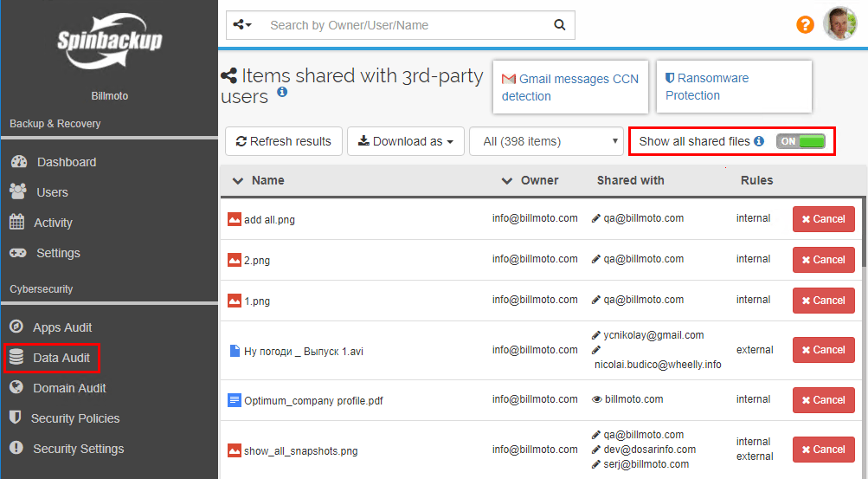The width and height of the screenshot is (868, 479).
Task: Click the Data Audit database icon
Action: click(x=16, y=357)
